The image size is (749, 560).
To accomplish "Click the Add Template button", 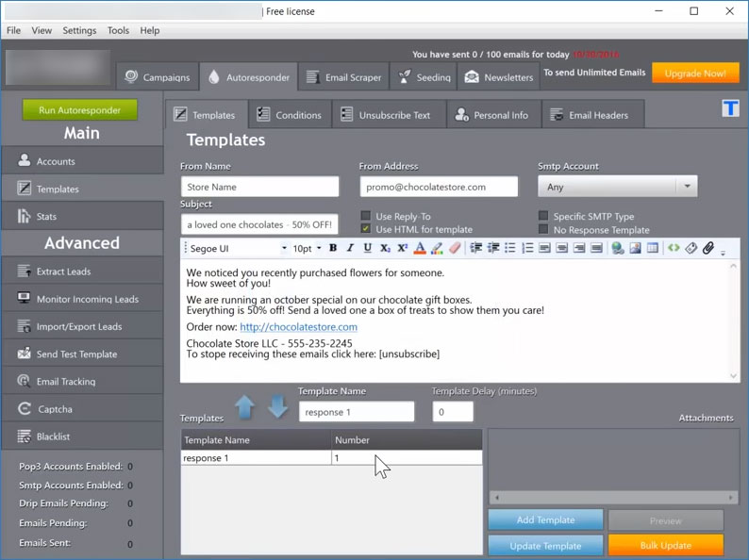I will (544, 519).
